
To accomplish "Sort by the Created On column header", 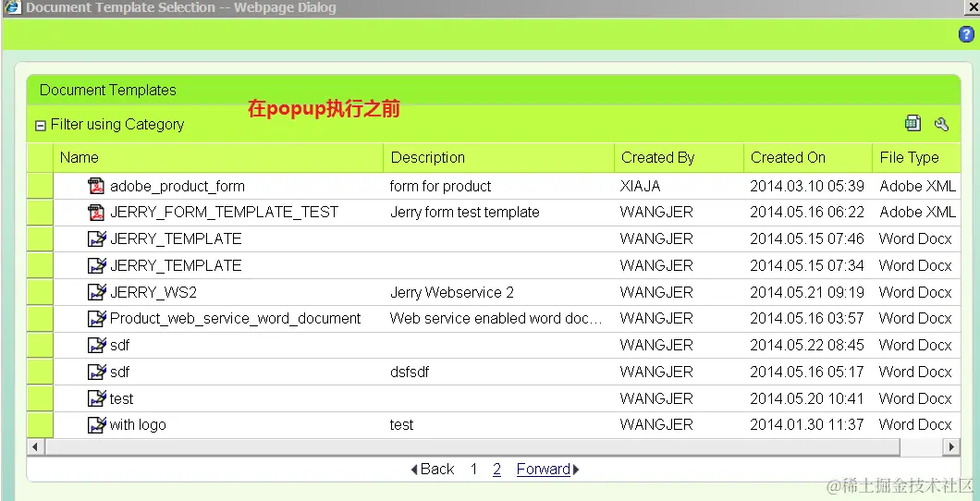I will [x=808, y=157].
